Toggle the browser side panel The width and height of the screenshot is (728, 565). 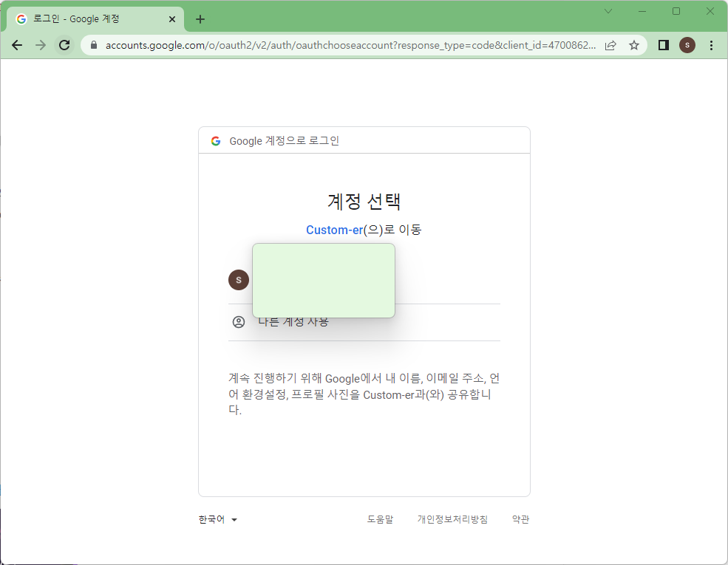664,45
